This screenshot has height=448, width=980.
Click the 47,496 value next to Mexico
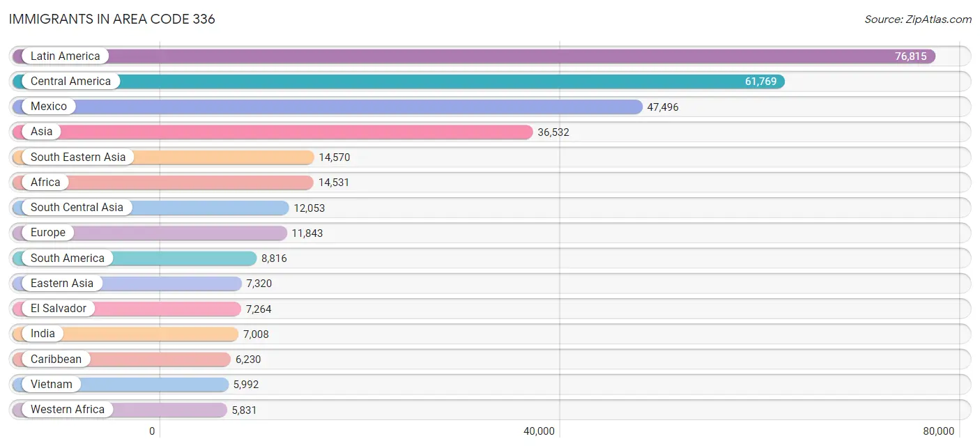coord(662,107)
